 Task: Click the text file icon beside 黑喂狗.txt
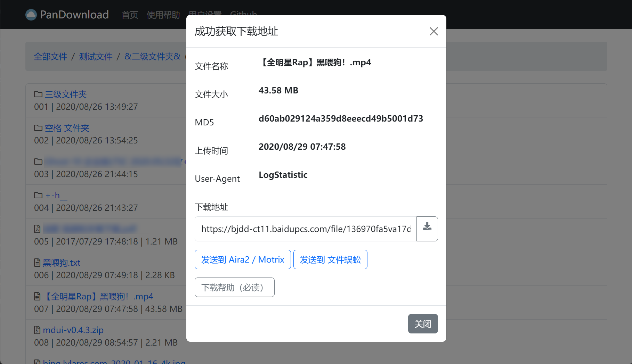37,263
